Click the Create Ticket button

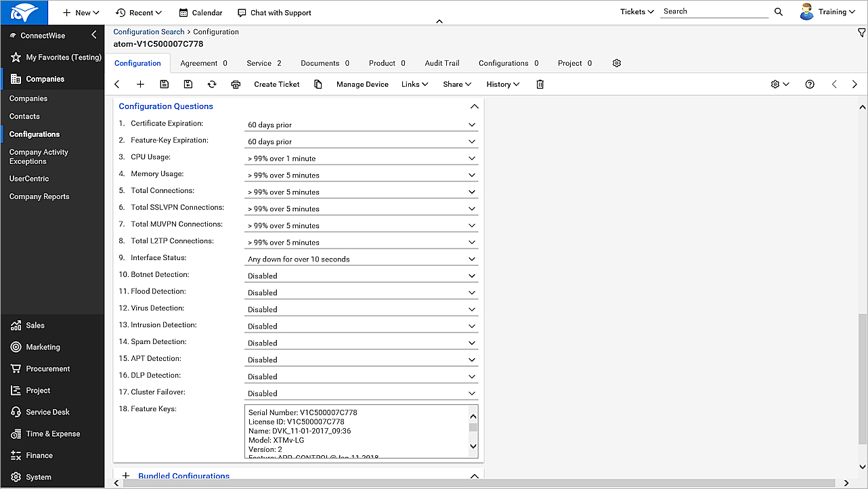pos(276,85)
